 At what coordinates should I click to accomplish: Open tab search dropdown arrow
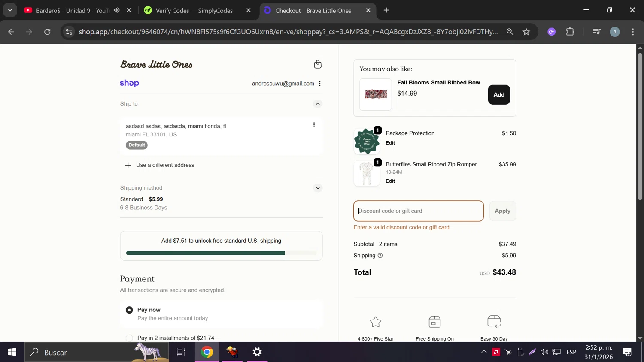pos(10,10)
